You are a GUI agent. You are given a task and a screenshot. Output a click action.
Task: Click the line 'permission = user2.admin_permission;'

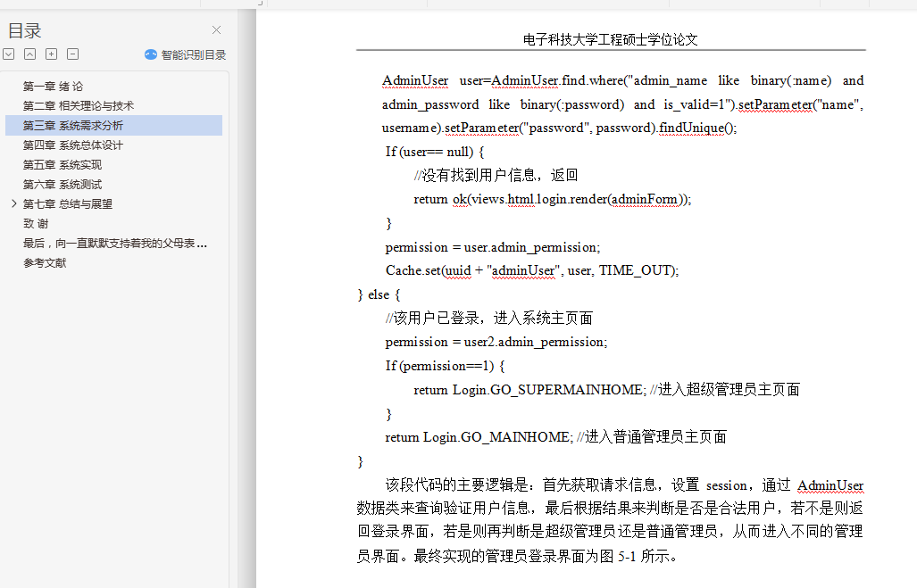[x=496, y=342]
